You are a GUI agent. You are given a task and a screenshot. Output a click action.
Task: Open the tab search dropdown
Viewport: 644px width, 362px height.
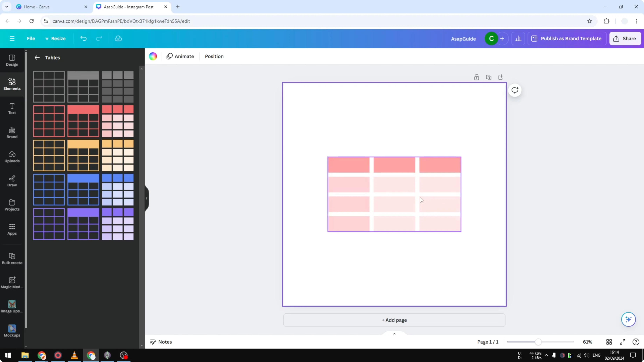(x=7, y=7)
